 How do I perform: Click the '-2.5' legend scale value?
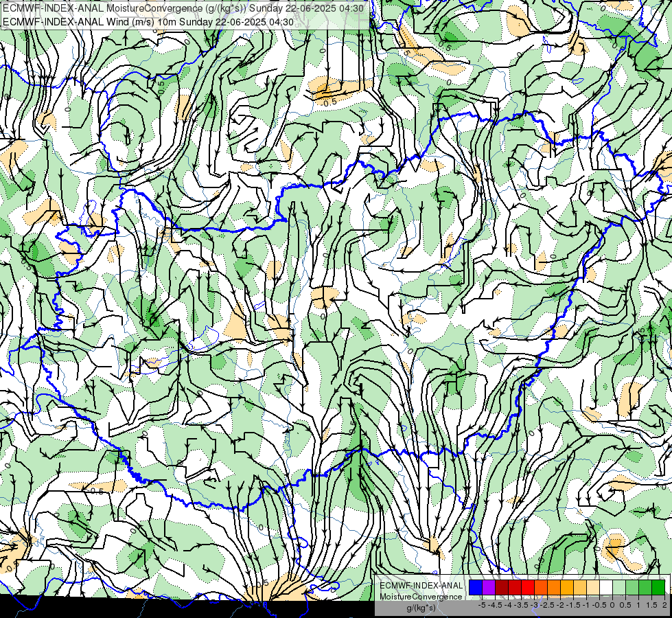(x=547, y=605)
